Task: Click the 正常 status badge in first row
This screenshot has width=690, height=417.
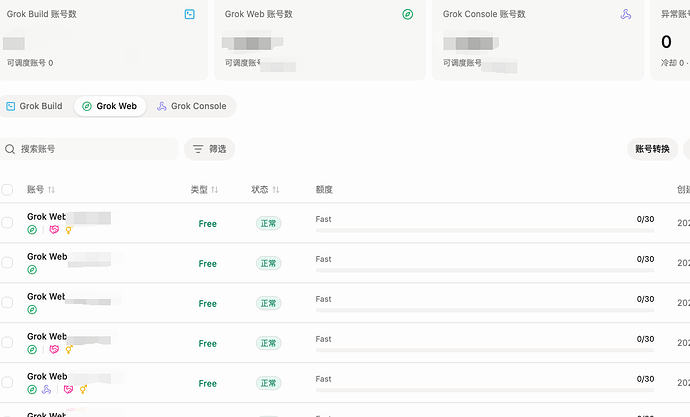Action: click(x=268, y=223)
